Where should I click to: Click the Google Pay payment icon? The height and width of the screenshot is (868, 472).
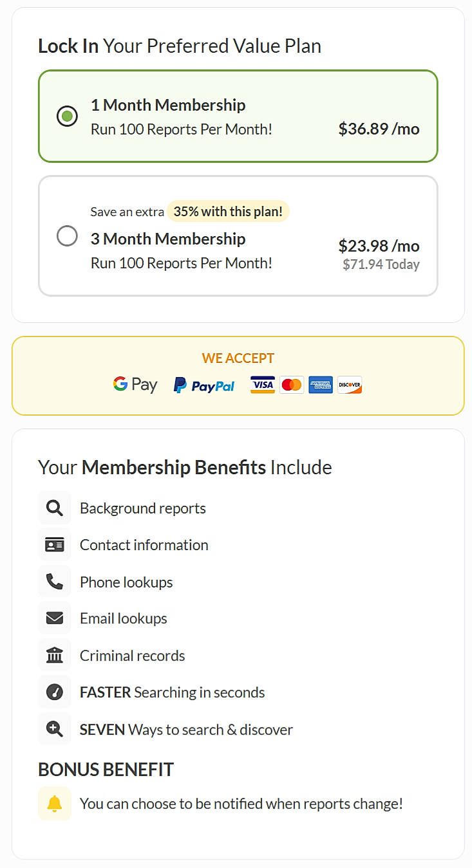click(x=135, y=384)
